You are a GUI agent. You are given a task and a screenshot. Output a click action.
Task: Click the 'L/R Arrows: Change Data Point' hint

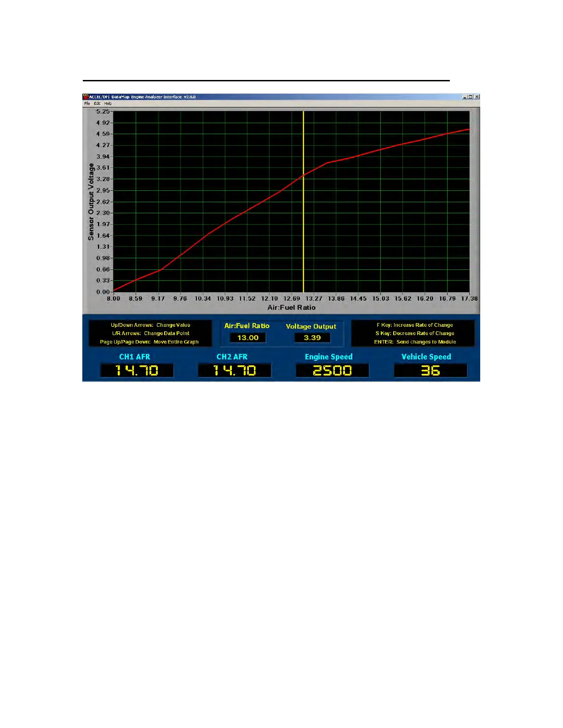(x=150, y=333)
